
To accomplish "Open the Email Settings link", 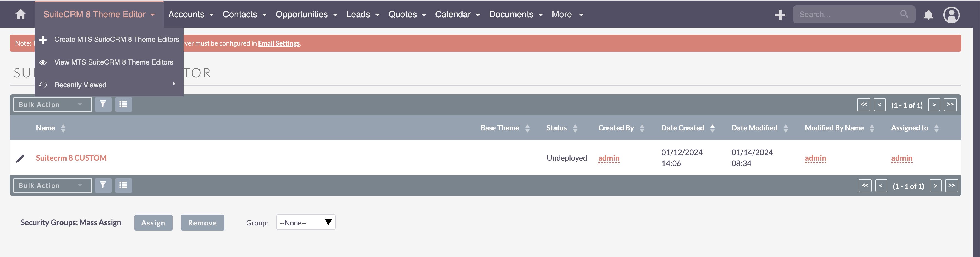I will [279, 43].
